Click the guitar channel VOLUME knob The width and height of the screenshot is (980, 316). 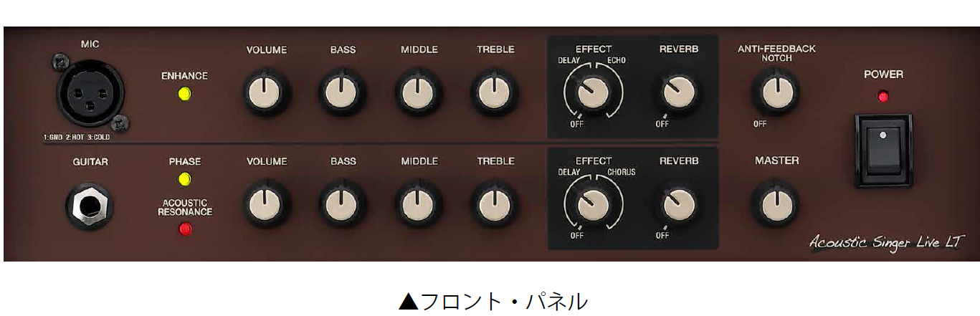(266, 205)
